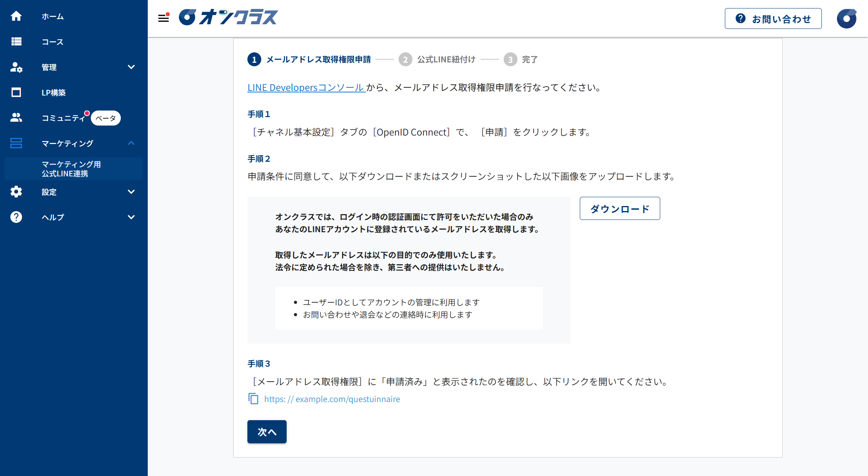Image resolution: width=868 pixels, height=476 pixels.
Task: Open the user profile avatar
Action: 846,18
